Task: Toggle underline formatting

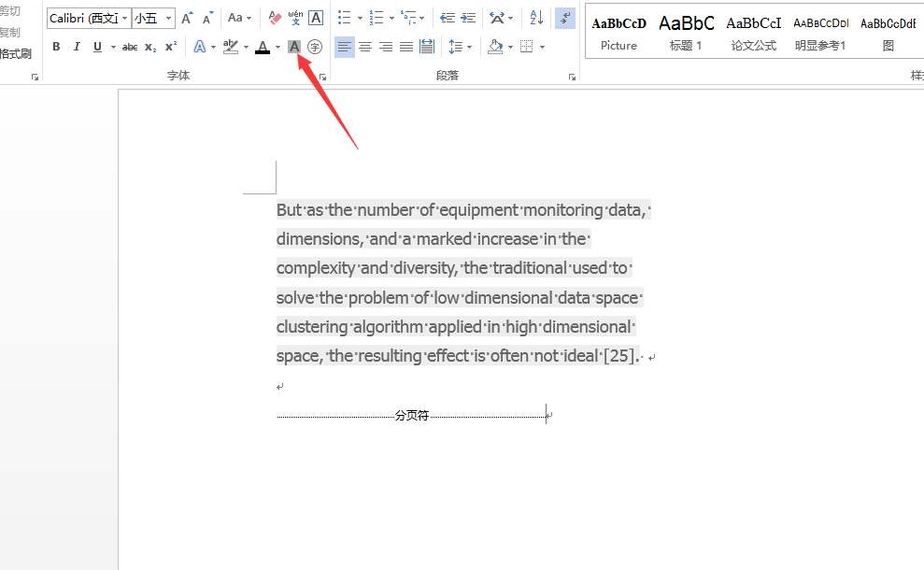Action: (97, 47)
